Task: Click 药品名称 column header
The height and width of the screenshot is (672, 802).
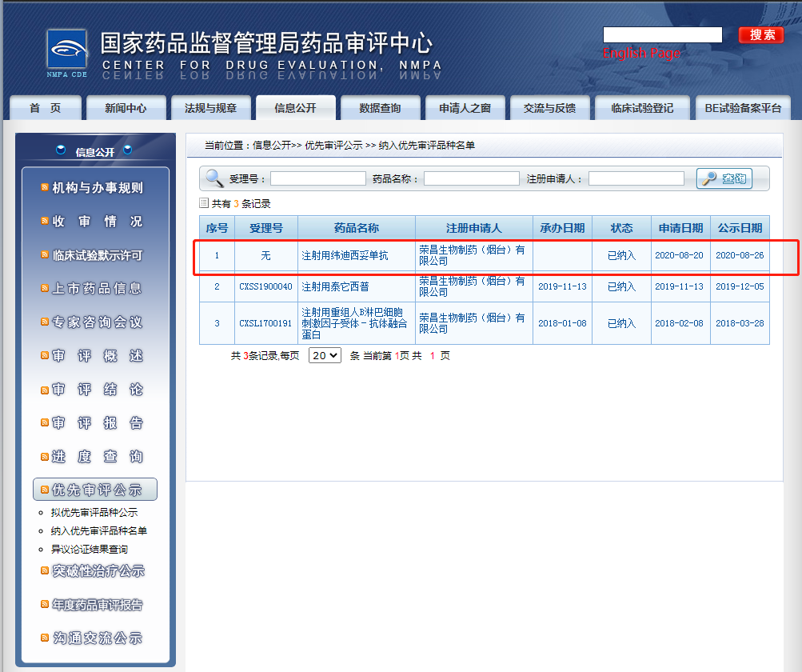Action: 357,228
